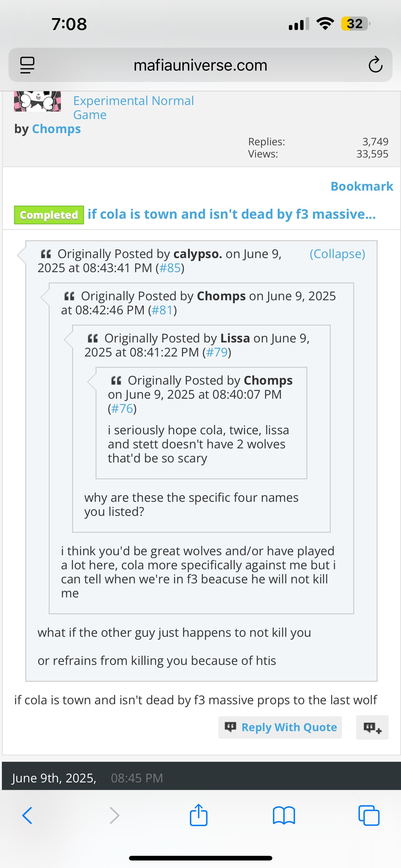Tap the Safari back arrow
Viewport: 401px width, 868px height.
(x=27, y=816)
